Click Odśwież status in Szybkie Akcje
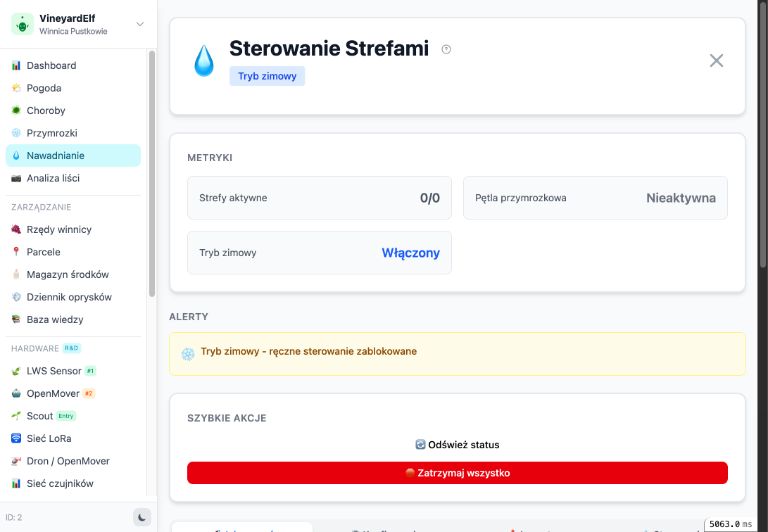This screenshot has width=768, height=532. pos(457,444)
